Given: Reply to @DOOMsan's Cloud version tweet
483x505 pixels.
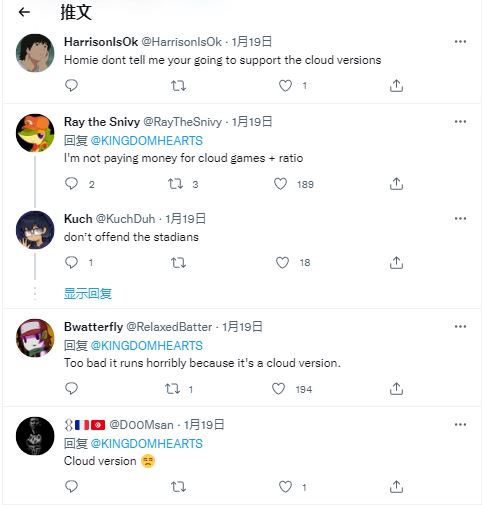Looking at the screenshot, I should [x=71, y=487].
